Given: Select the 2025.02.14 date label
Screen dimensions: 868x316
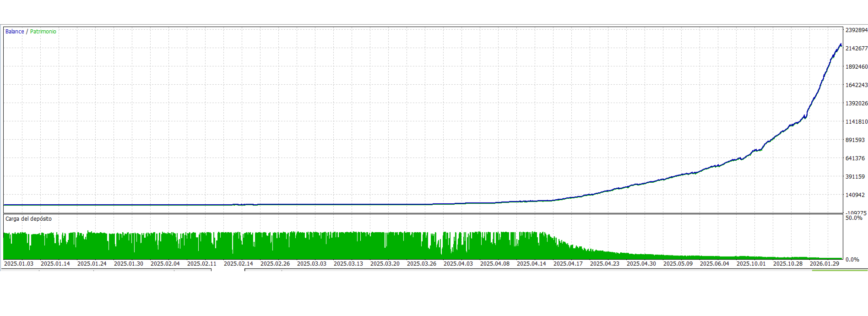Looking at the screenshot, I should pyautogui.click(x=239, y=264).
